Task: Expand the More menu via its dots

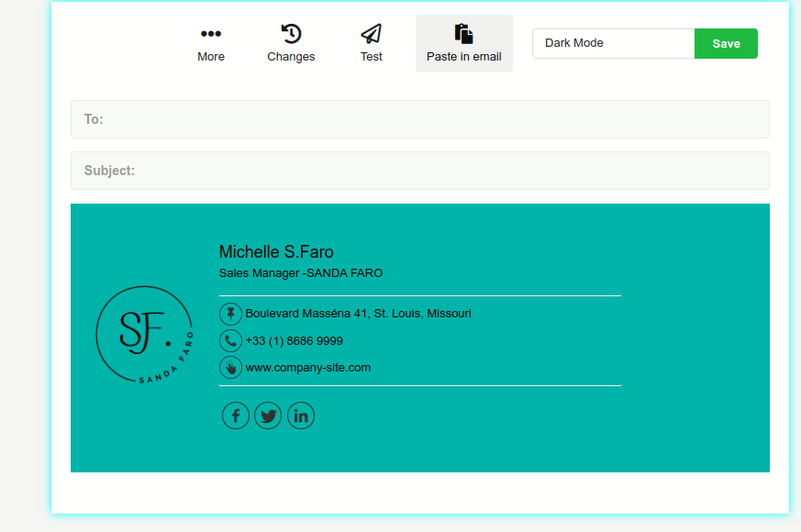Action: point(211,33)
